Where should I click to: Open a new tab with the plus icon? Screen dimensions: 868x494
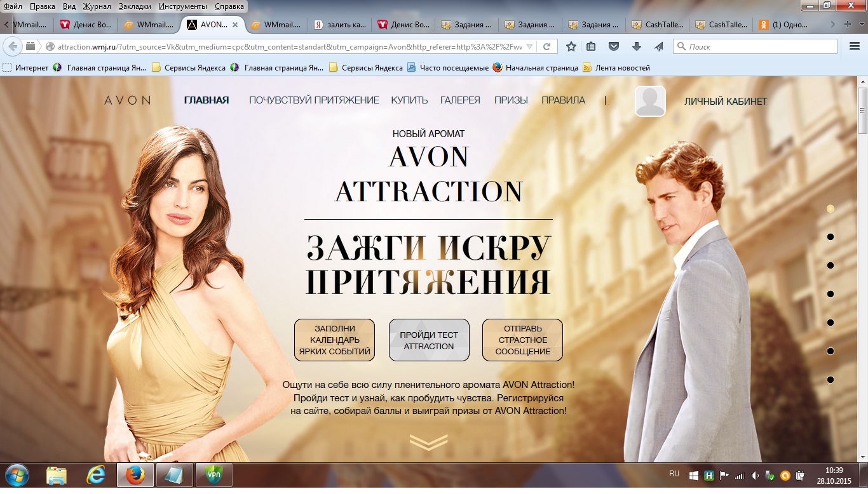(848, 24)
